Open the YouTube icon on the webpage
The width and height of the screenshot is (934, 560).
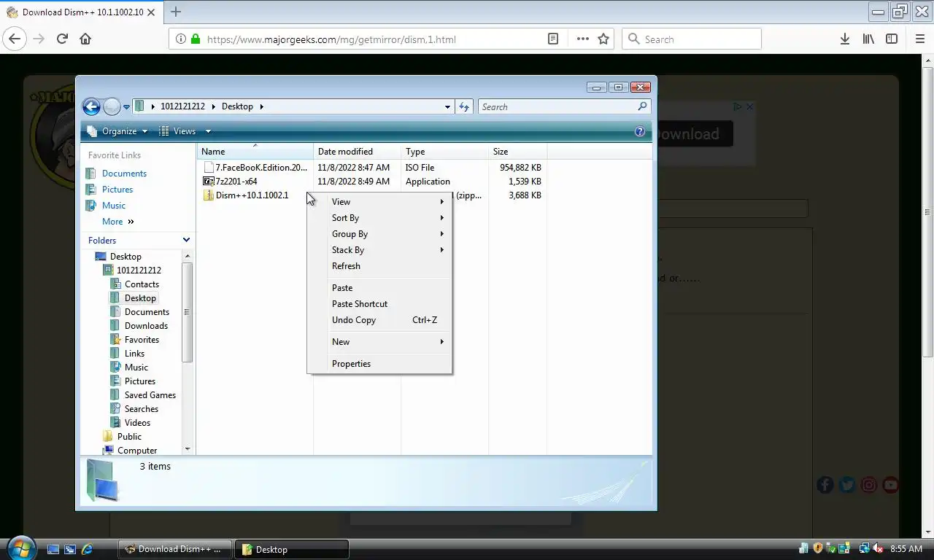click(x=890, y=485)
